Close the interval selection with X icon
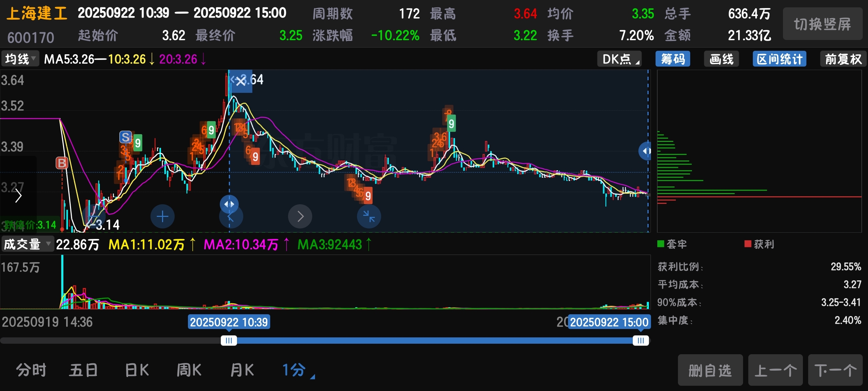Screen dimensions: 868x391 241,81
